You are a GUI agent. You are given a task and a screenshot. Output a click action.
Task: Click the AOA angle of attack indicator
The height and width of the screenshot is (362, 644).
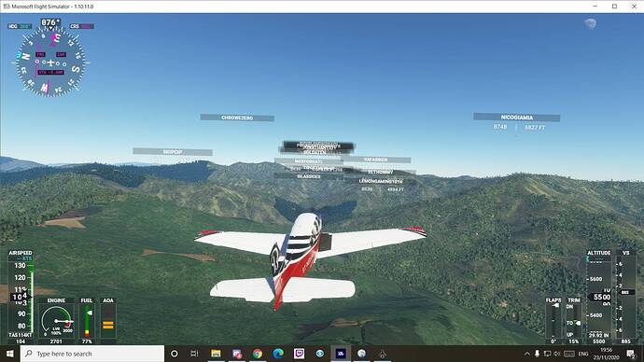[108, 321]
